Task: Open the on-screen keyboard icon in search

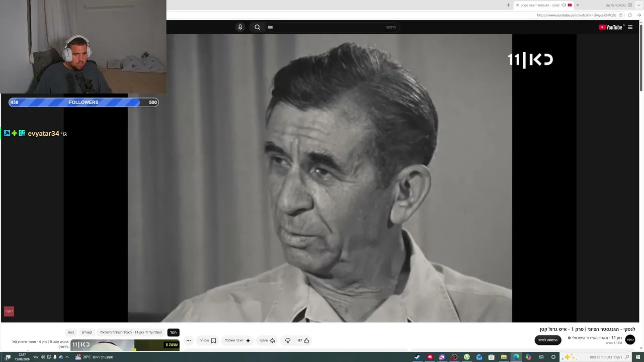Action: click(270, 27)
